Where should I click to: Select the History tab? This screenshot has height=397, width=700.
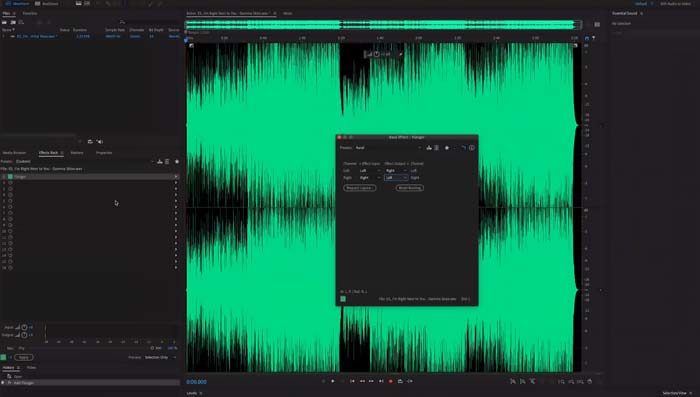[x=8, y=368]
